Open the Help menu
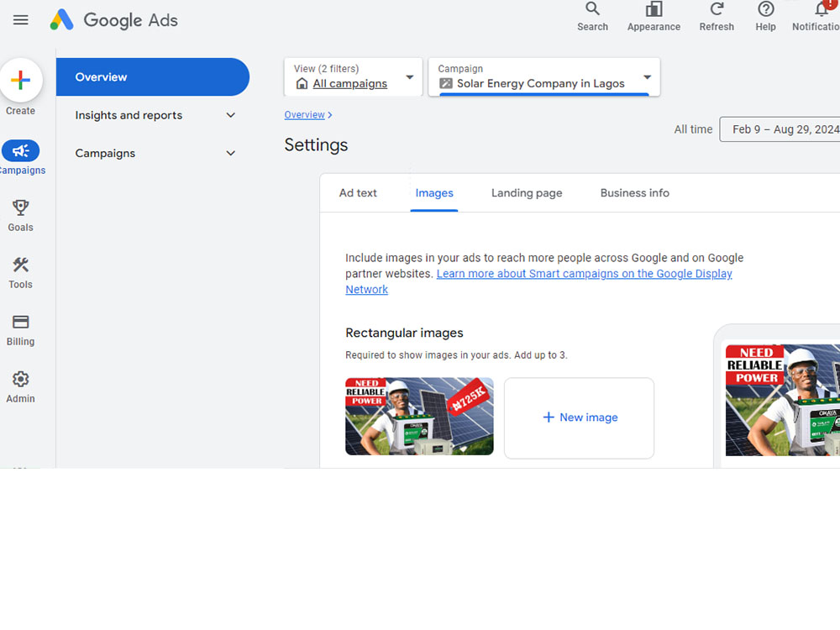This screenshot has height=630, width=840. click(x=765, y=17)
